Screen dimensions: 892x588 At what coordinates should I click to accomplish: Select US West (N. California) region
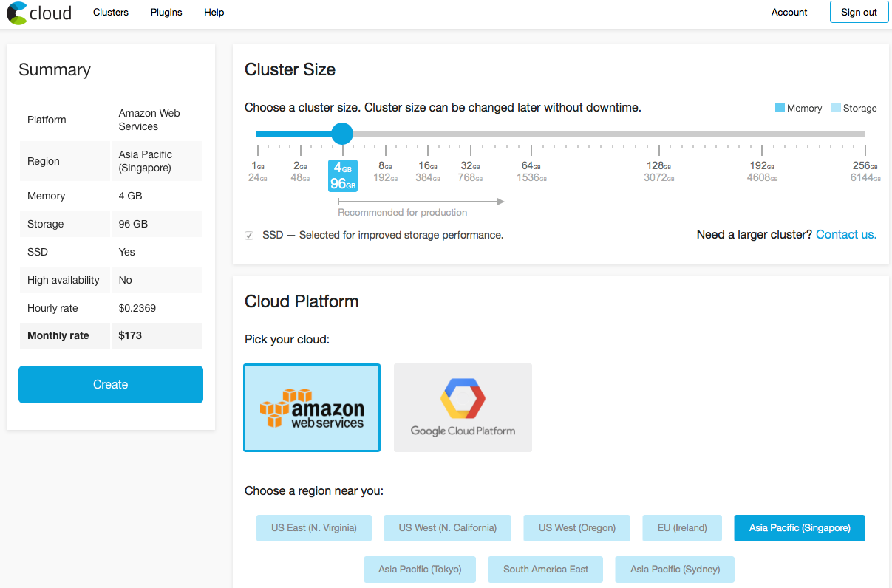pos(447,528)
